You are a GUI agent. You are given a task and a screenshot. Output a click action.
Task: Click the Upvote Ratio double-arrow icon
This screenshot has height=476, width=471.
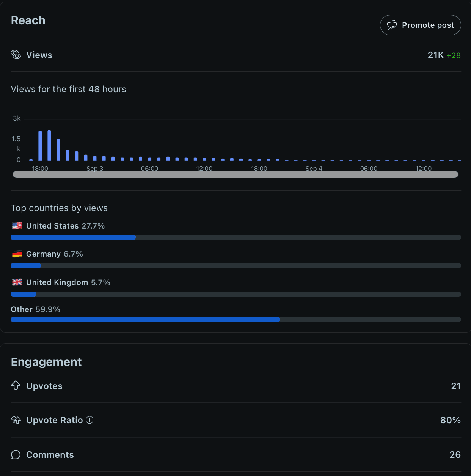click(x=16, y=420)
